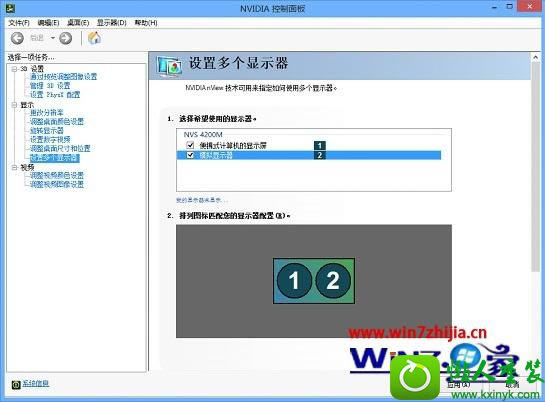The height and width of the screenshot is (402, 545).
Task: Minimize the NVIDIA control panel window
Action: [494, 7]
